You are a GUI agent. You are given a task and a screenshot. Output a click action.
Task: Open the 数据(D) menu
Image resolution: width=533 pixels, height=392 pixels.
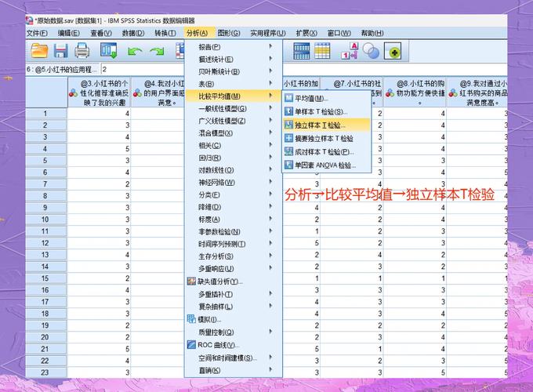[x=133, y=33]
